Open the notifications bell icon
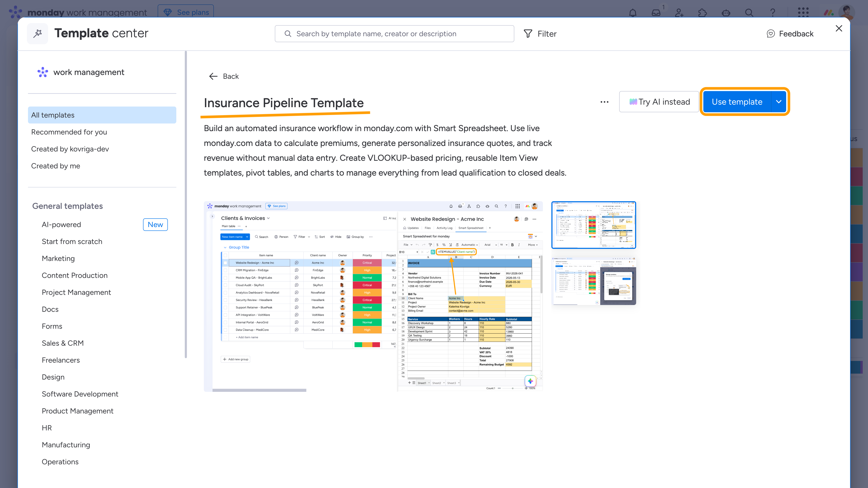 pyautogui.click(x=633, y=13)
